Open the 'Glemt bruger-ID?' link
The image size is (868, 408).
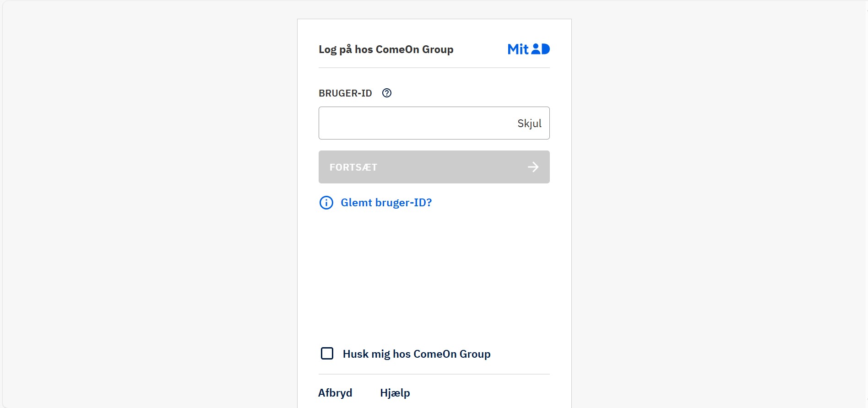[386, 203]
